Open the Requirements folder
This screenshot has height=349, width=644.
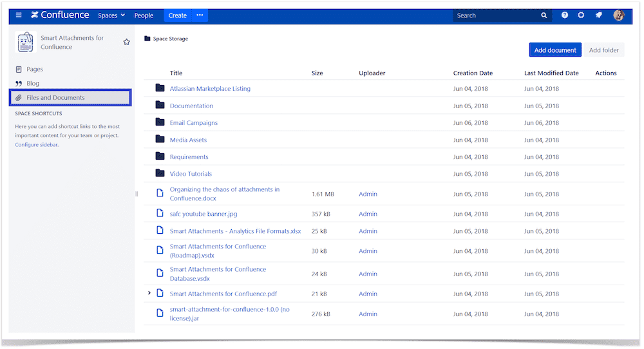pyautogui.click(x=189, y=157)
